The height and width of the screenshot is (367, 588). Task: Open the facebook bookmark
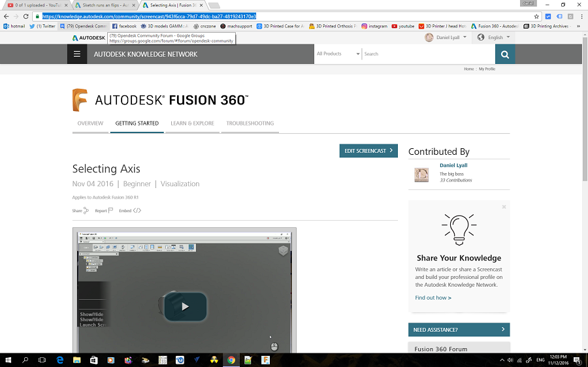125,26
